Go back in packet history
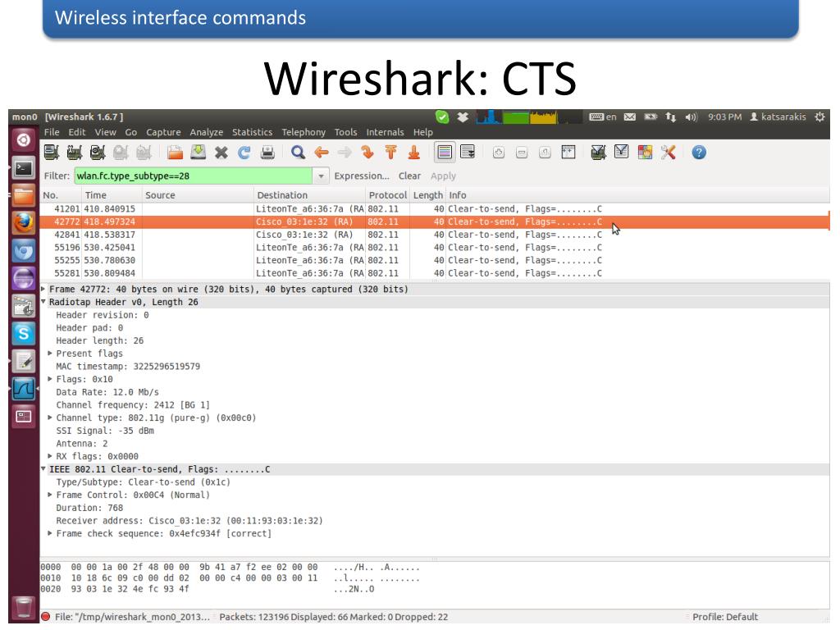Screen dimensions: 840x630 click(x=322, y=153)
